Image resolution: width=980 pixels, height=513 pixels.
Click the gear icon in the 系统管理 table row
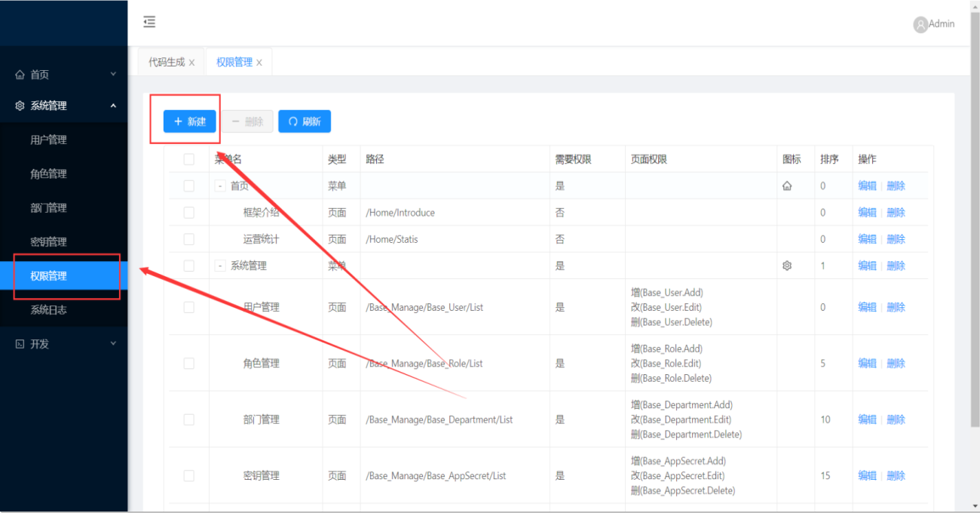(787, 266)
